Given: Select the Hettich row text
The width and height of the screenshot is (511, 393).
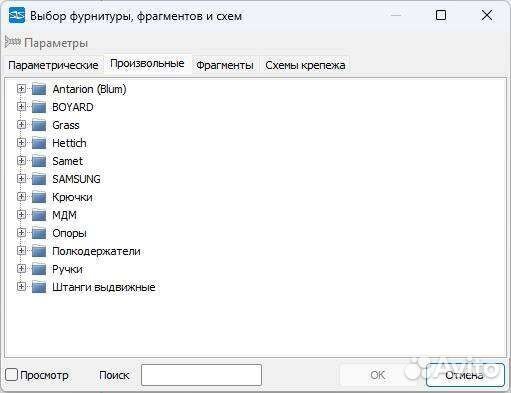Looking at the screenshot, I should point(69,143).
